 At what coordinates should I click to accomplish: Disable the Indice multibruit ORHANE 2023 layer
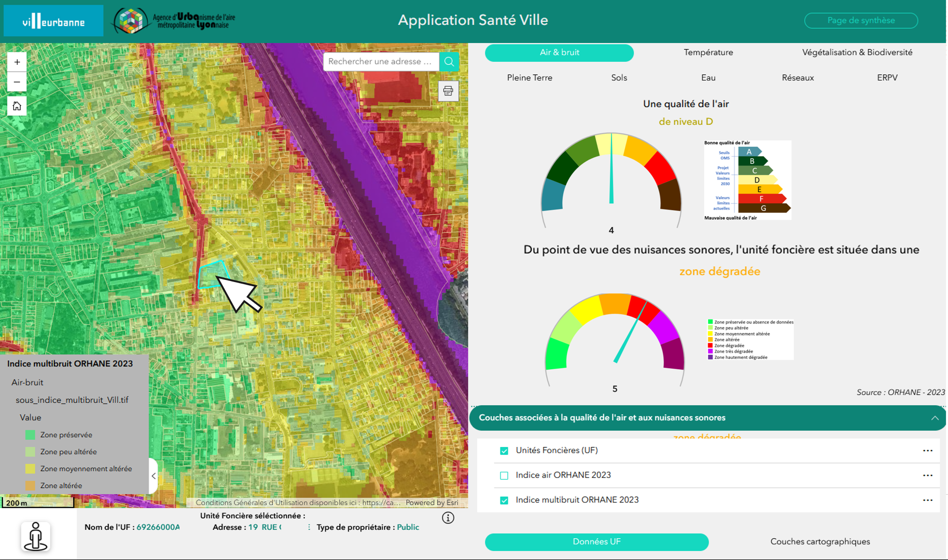tap(504, 500)
